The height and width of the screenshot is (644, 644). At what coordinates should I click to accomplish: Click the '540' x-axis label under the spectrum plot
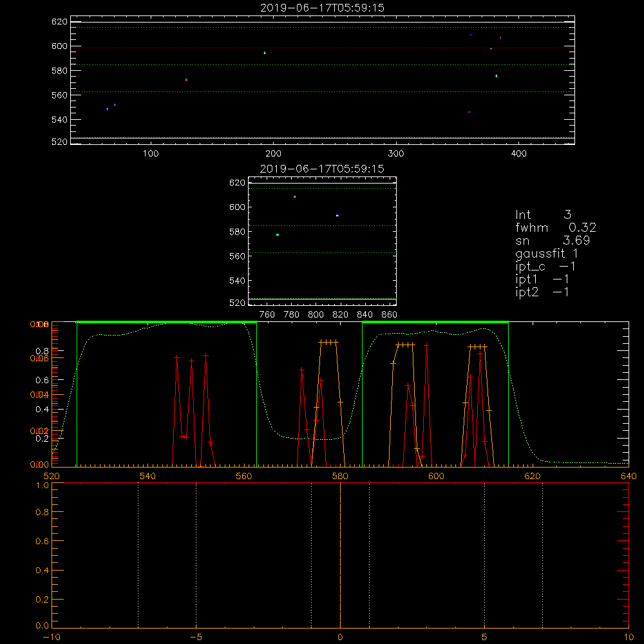click(x=148, y=476)
